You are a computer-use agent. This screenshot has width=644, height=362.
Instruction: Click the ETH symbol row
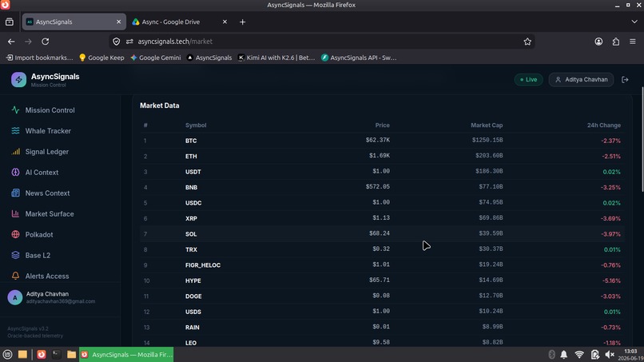pyautogui.click(x=382, y=156)
